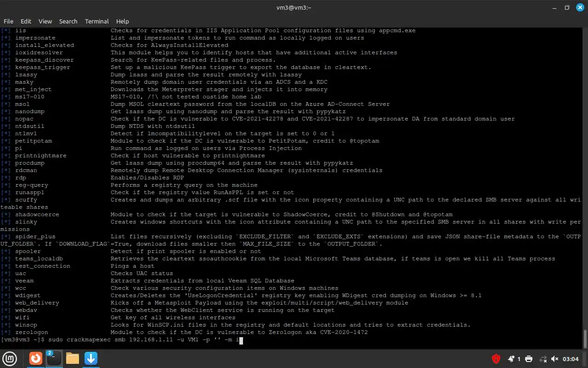Open the notifications bell in tray
588x368 pixels.
click(x=511, y=359)
